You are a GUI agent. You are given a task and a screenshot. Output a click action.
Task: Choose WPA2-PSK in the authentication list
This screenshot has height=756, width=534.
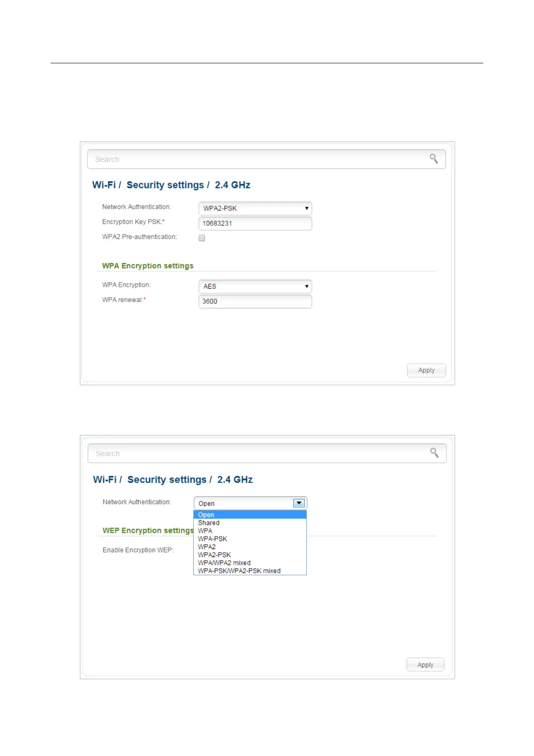pyautogui.click(x=214, y=555)
